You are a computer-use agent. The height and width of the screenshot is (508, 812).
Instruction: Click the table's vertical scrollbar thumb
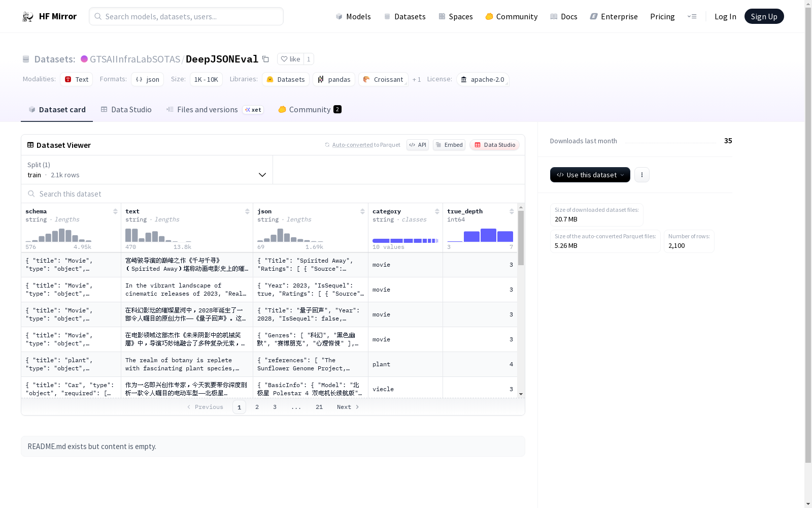(521, 238)
